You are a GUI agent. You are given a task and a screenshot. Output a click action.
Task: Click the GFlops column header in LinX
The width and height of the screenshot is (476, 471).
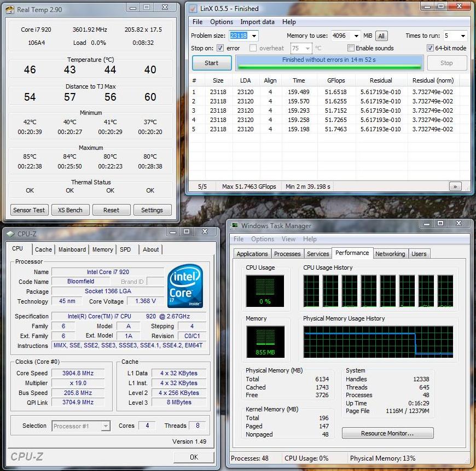(x=336, y=81)
